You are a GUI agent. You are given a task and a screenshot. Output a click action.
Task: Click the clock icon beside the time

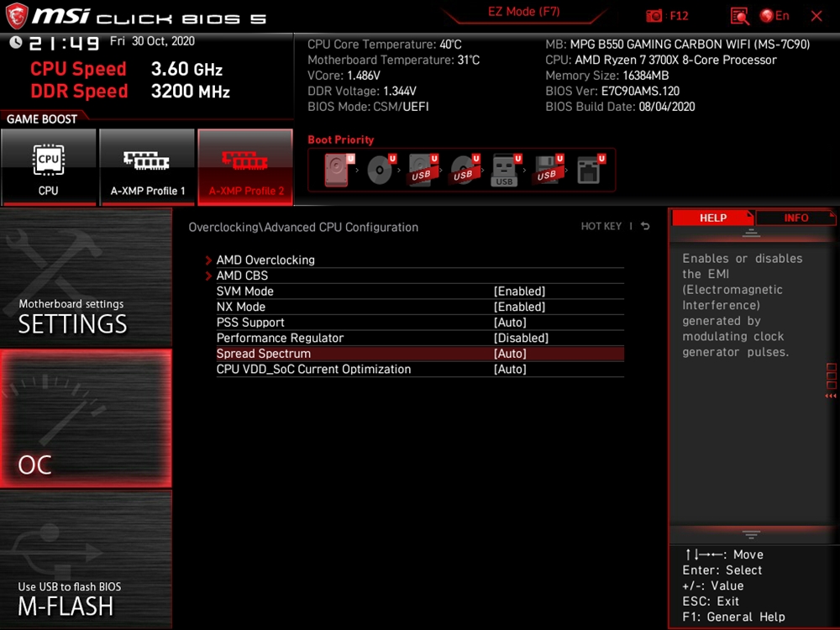(x=16, y=42)
